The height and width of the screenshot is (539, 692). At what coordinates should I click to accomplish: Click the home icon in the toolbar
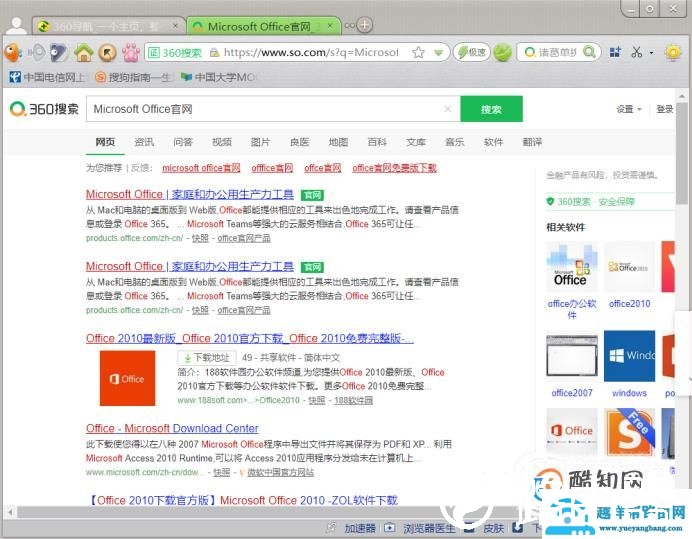tap(84, 53)
